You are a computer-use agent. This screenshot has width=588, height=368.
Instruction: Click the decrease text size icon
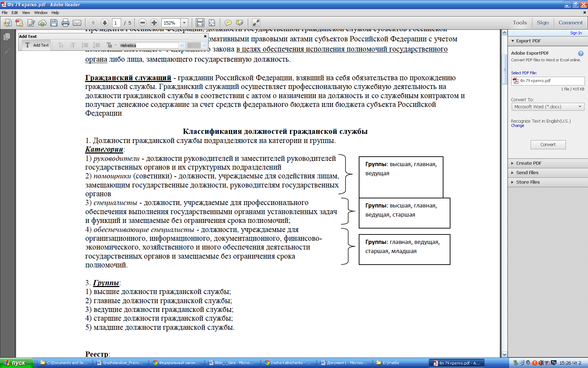61,45
